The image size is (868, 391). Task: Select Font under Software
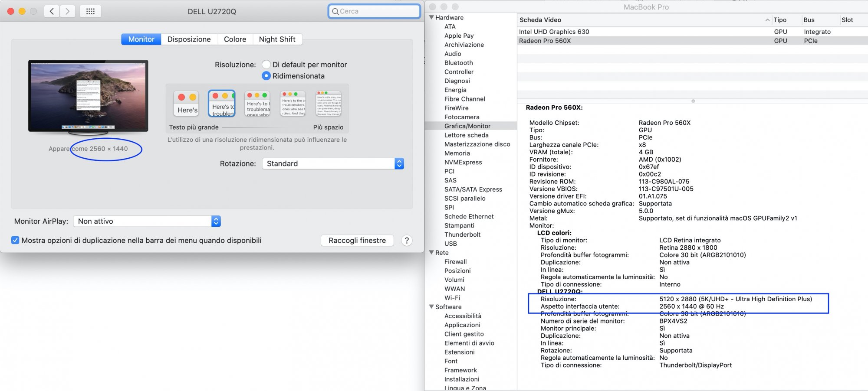(x=451, y=361)
